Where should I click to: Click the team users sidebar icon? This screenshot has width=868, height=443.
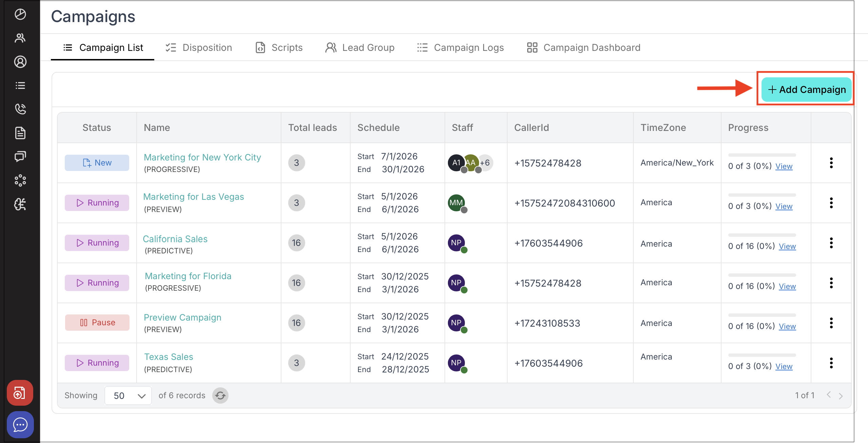click(20, 38)
